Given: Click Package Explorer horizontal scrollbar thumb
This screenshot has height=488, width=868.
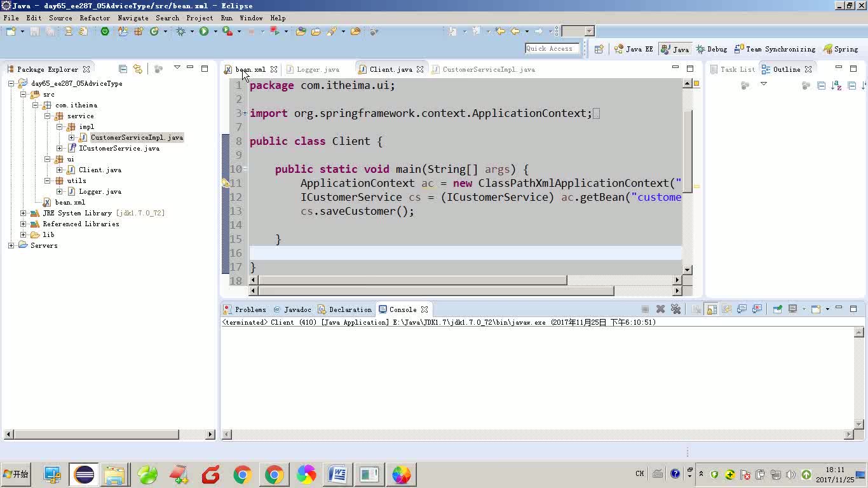Looking at the screenshot, I should [95, 435].
